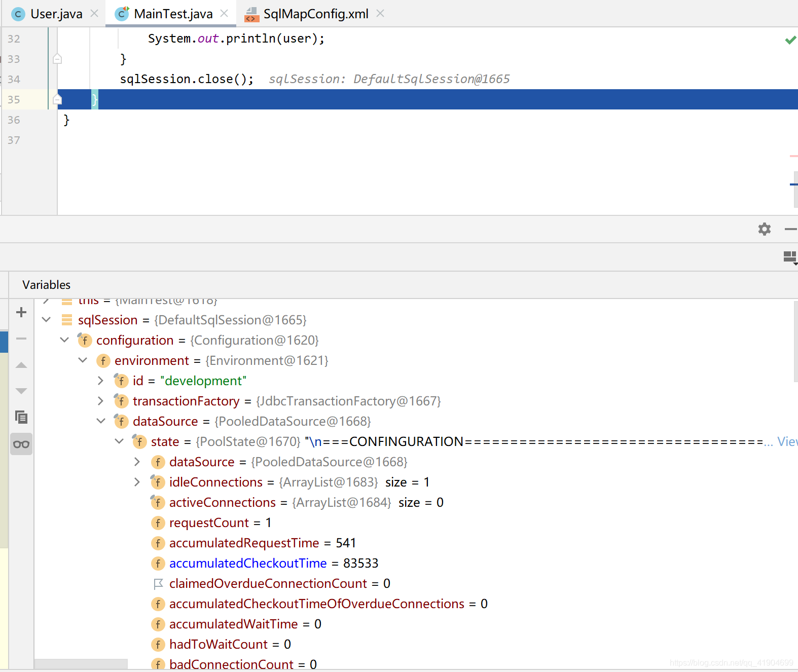Screen dimensions: 798x672
Task: Select the sqlSession variable row
Action: pyautogui.click(x=416, y=320)
